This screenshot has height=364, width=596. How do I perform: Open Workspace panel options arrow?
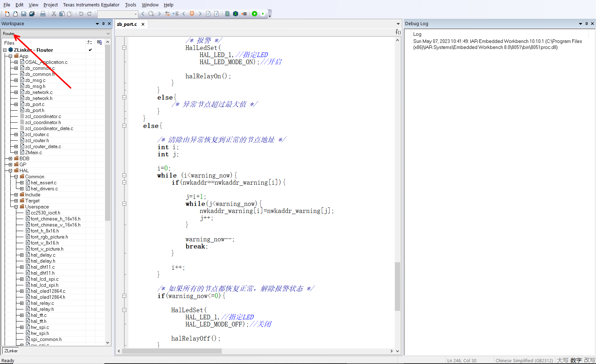click(x=97, y=24)
